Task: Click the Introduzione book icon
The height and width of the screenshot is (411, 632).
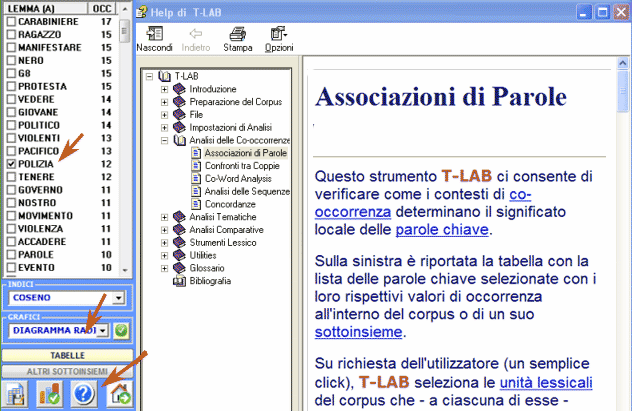Action: [179, 89]
